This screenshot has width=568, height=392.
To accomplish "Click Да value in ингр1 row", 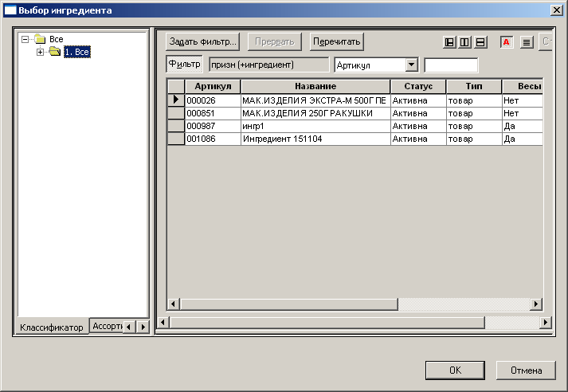I will [523, 126].
